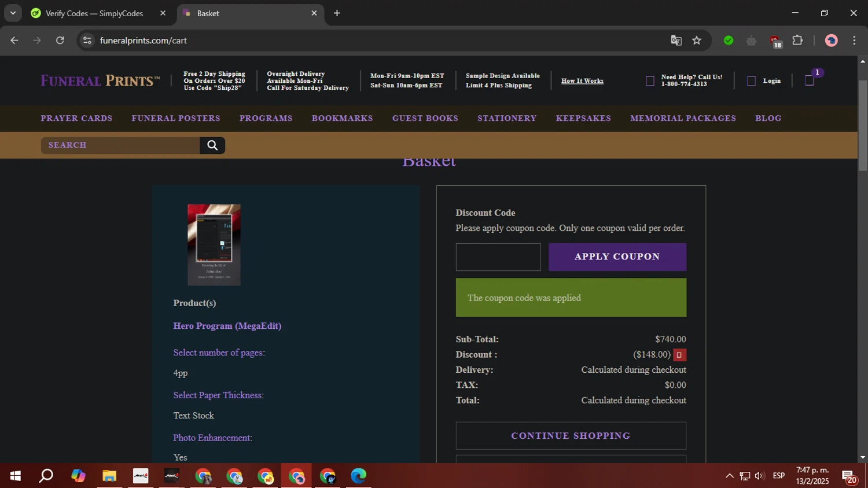
Task: Click the How It Works link
Action: click(582, 81)
